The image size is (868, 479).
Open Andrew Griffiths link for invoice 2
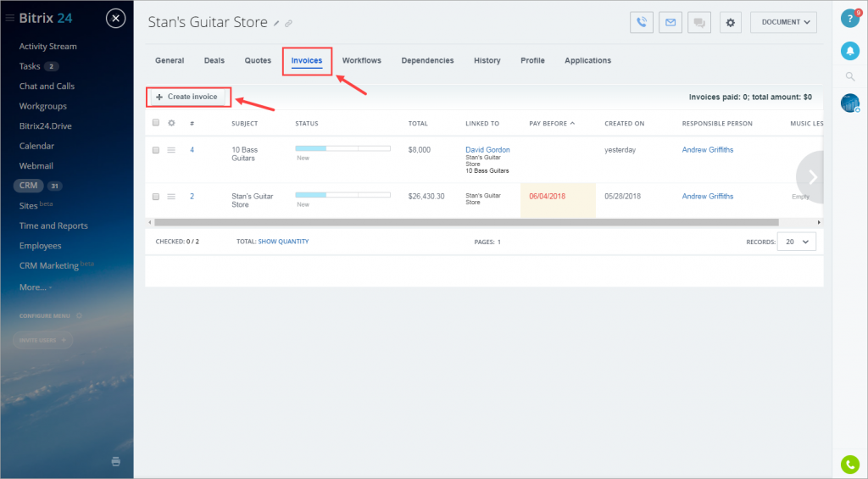[708, 196]
